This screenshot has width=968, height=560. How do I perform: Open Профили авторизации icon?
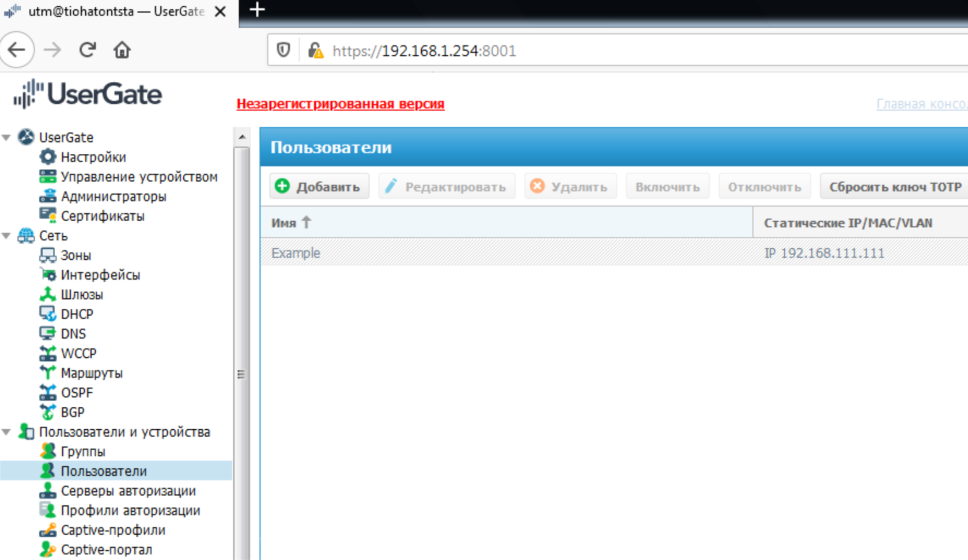47,510
